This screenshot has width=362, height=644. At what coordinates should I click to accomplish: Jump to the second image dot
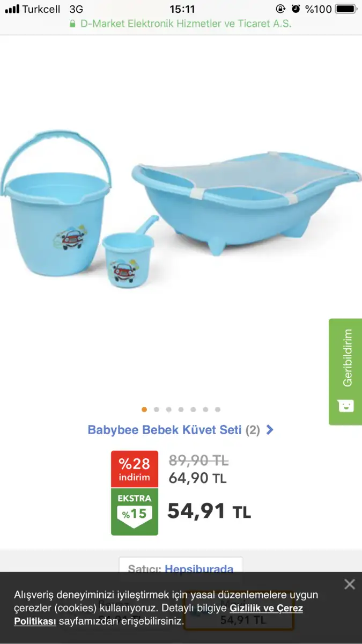pyautogui.click(x=157, y=409)
